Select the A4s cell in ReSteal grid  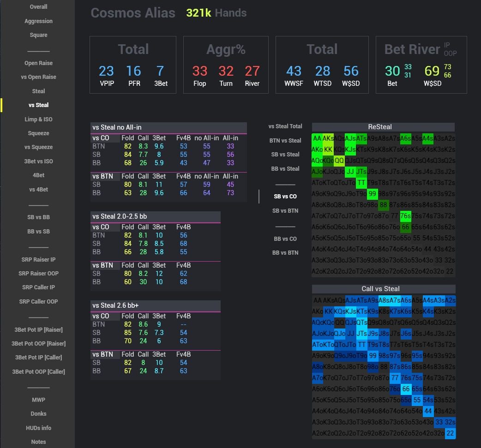point(428,139)
